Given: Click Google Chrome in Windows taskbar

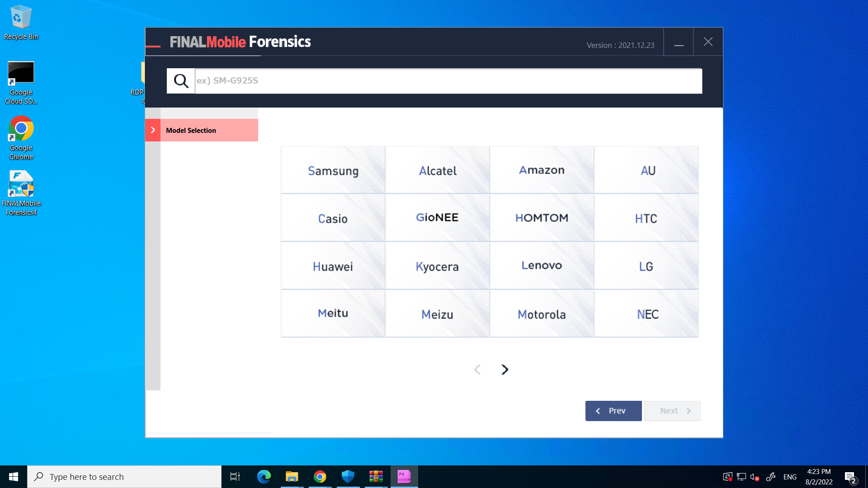Looking at the screenshot, I should coord(320,476).
